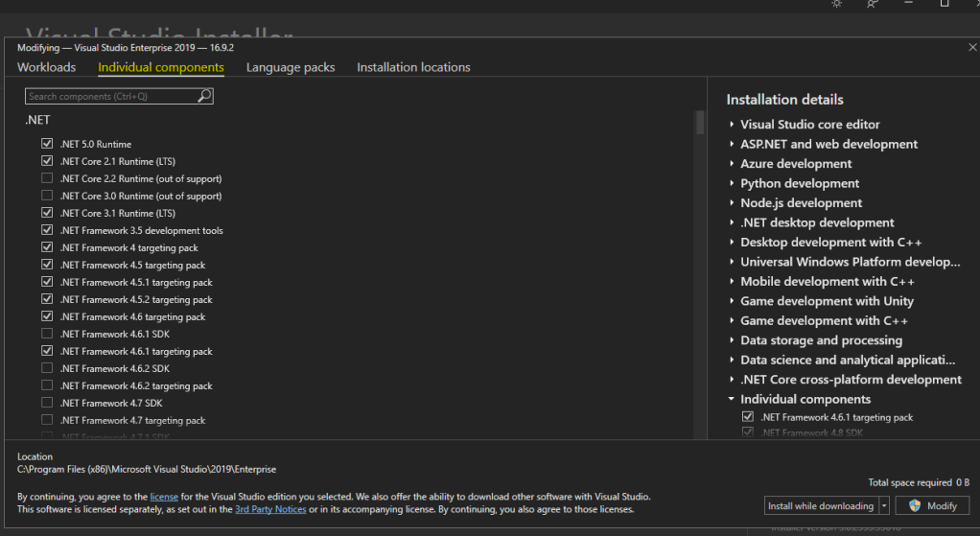The width and height of the screenshot is (980, 536).
Task: Open the 3rd Party Notices link
Action: click(x=270, y=509)
